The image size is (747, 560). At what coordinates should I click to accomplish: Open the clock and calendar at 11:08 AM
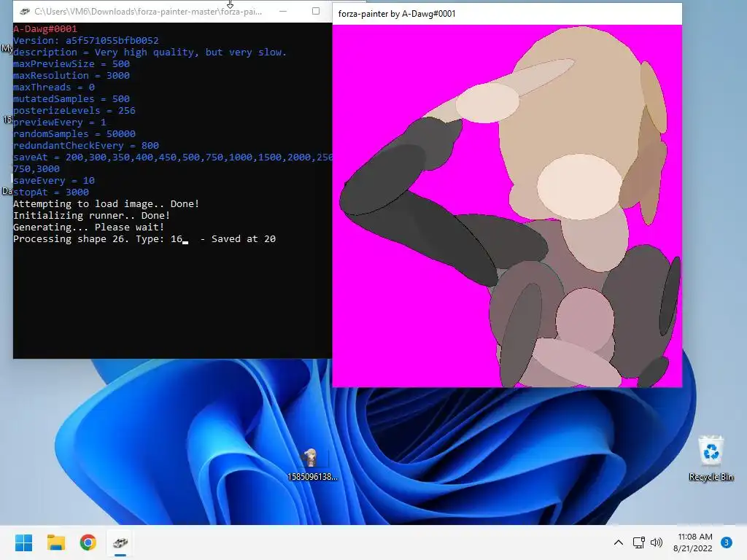click(x=693, y=542)
